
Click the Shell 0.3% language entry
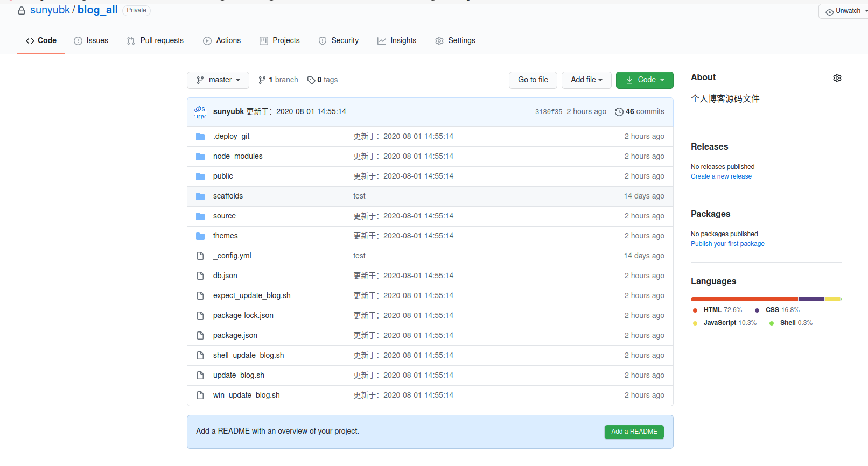791,323
